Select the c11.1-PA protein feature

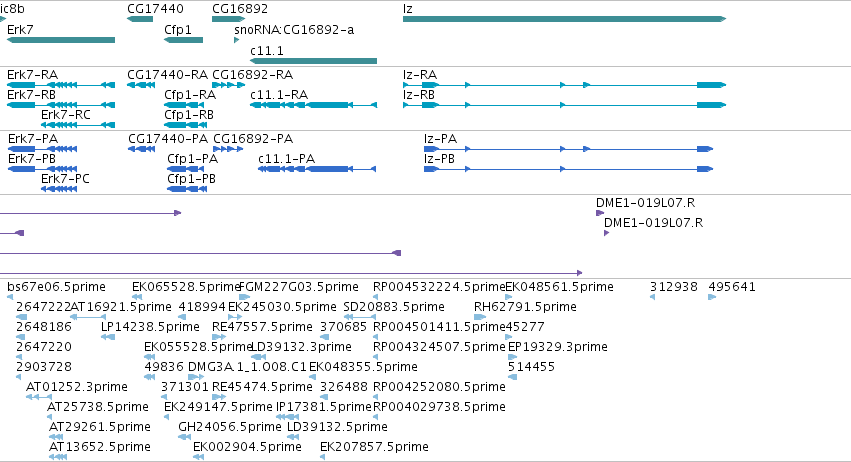point(317,169)
